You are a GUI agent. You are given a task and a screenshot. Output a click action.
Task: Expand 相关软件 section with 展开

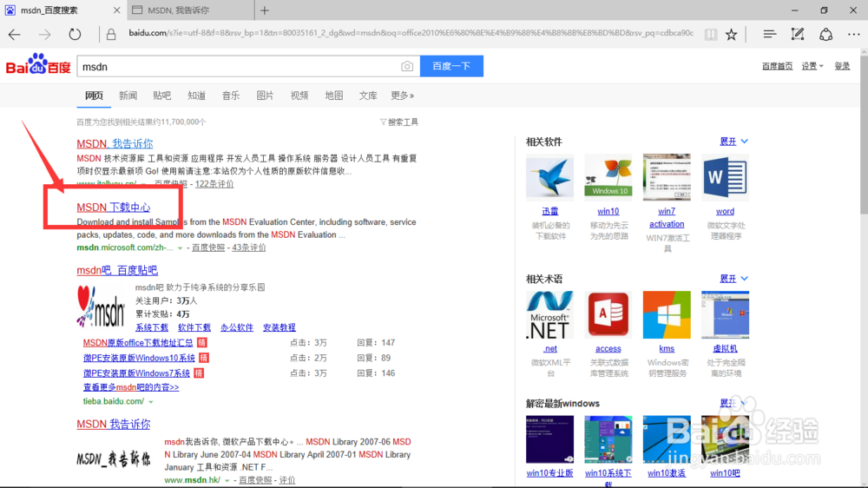(x=734, y=142)
